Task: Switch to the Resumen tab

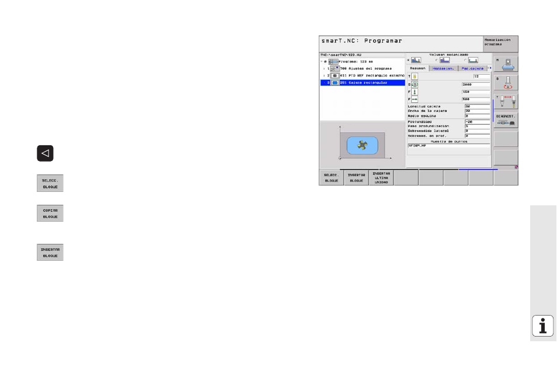Action: click(418, 68)
